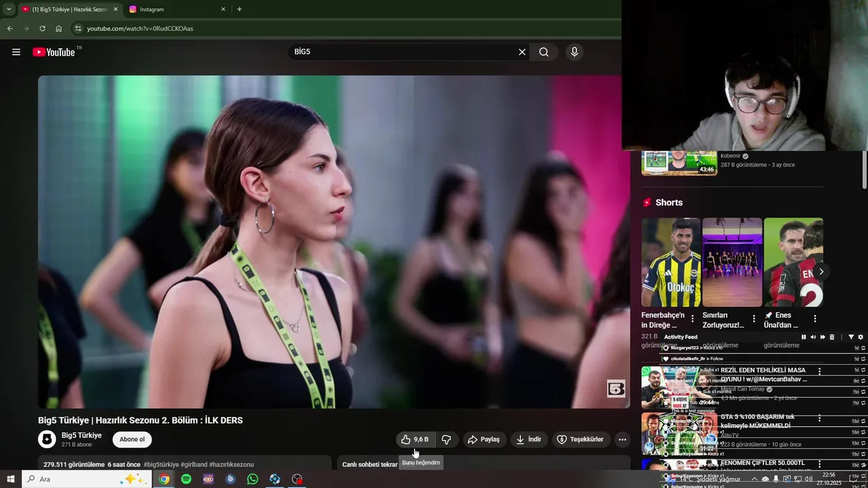Click the #hazırlıksezonu hashtag
The image size is (868, 488).
[x=231, y=464]
